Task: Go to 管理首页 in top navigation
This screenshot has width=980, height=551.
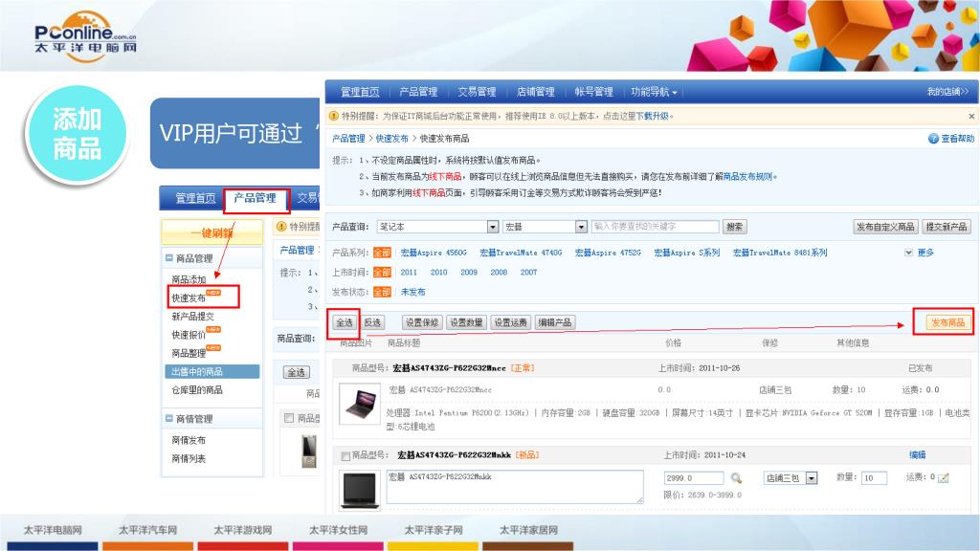Action: coord(360,92)
